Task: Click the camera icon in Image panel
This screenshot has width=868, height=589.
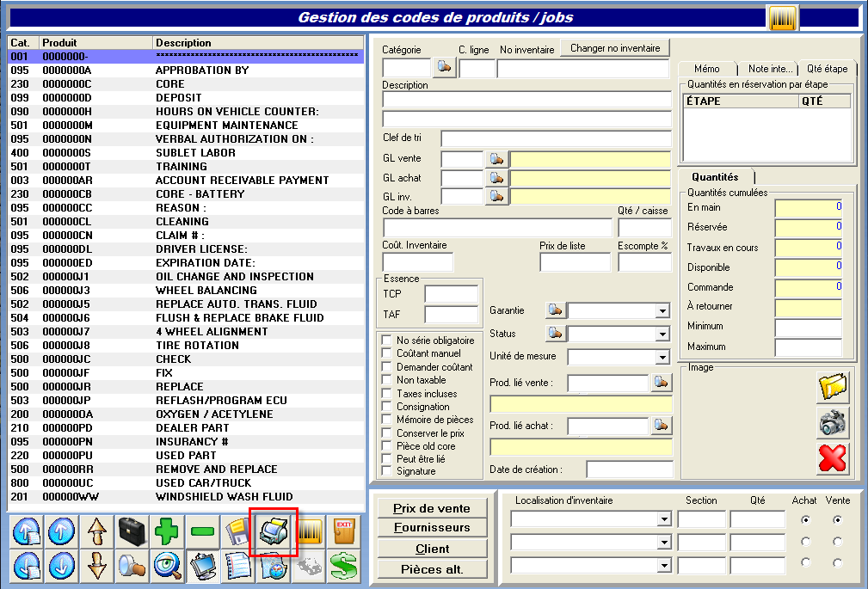Action: pos(833,423)
